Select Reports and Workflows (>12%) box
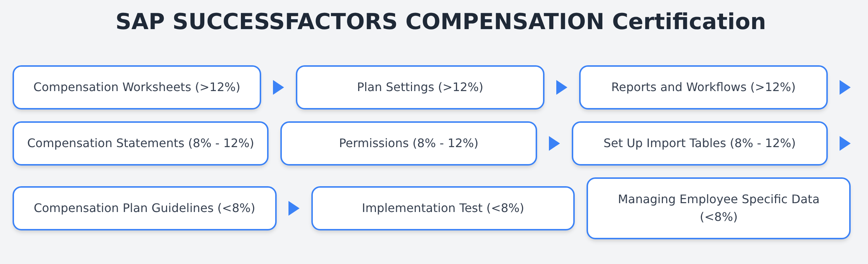 [x=703, y=87]
